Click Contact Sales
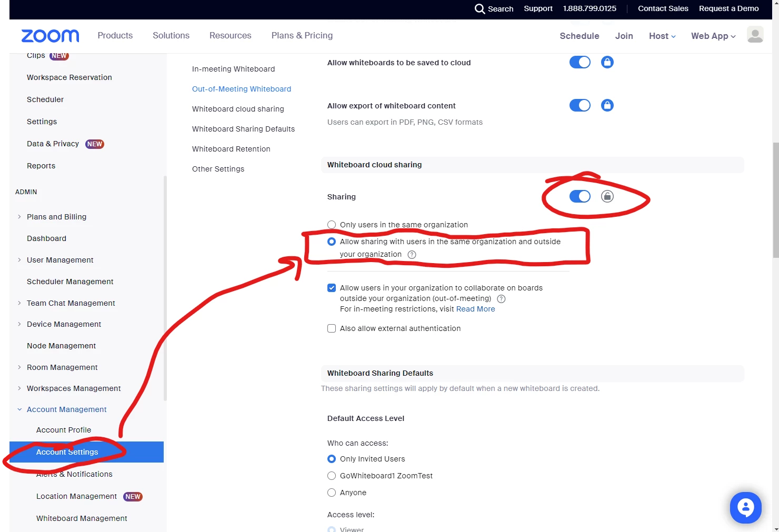The height and width of the screenshot is (532, 779). click(663, 8)
